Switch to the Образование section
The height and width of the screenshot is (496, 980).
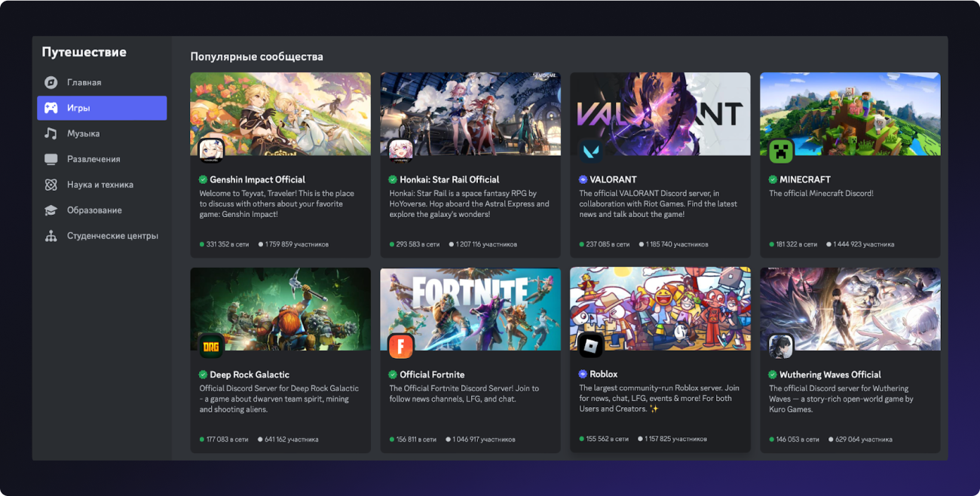(93, 210)
